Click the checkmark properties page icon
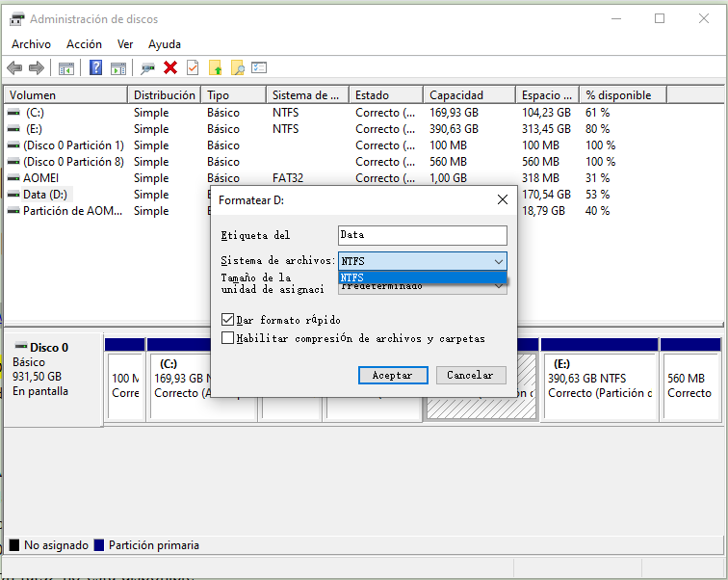 (x=193, y=67)
